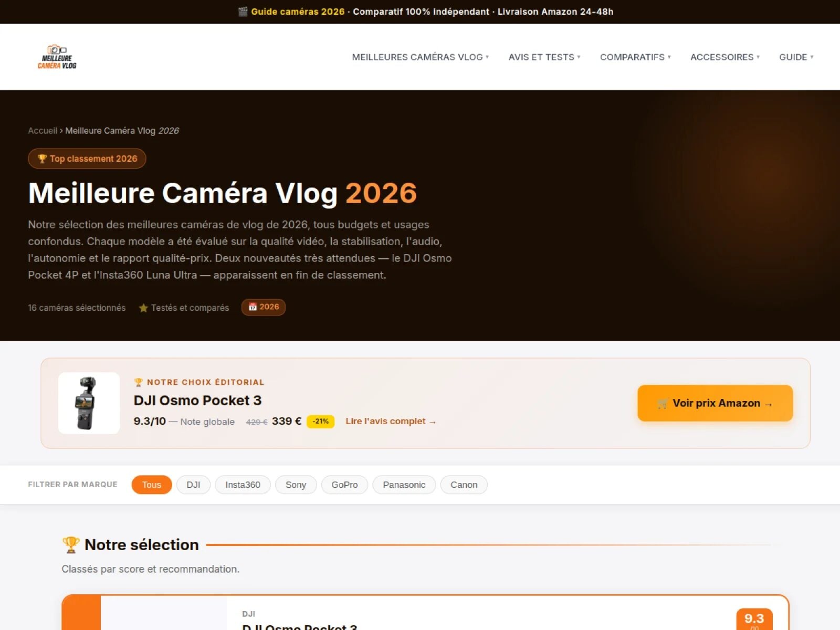Click the star icon beside Testés et comparés
Image resolution: width=840 pixels, height=630 pixels.
(143, 308)
